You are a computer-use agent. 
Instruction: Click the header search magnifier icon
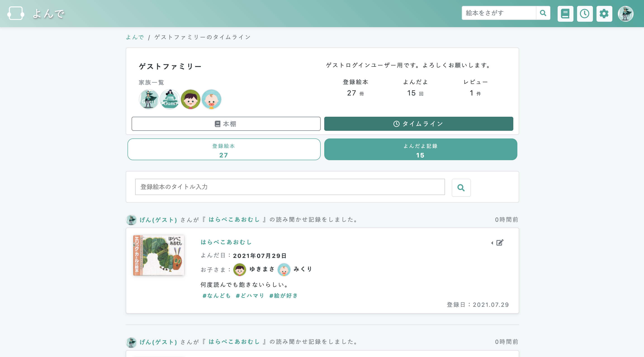[x=543, y=13]
